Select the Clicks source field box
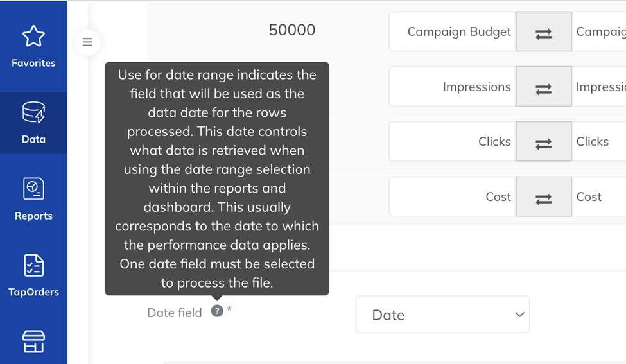The image size is (626, 364). [453, 142]
